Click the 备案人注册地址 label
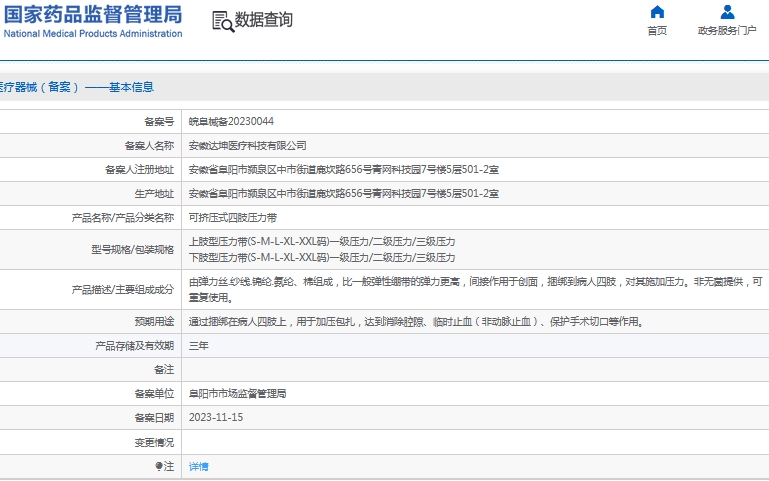Screen dimensions: 769x481 point(139,170)
